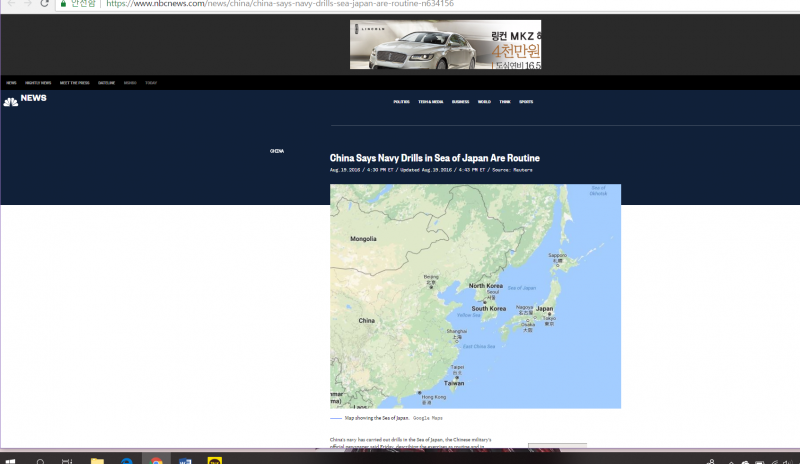Click the CHINA category label
Image resolution: width=800 pixels, height=464 pixels.
(277, 151)
